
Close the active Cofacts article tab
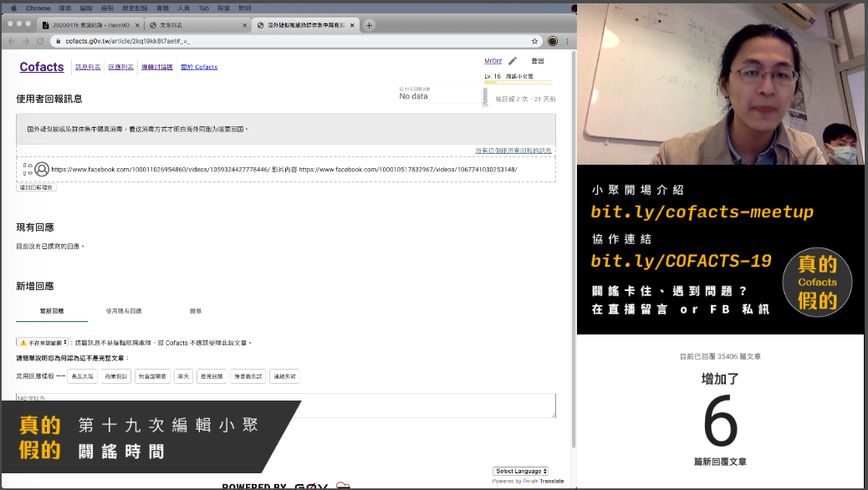(x=352, y=25)
